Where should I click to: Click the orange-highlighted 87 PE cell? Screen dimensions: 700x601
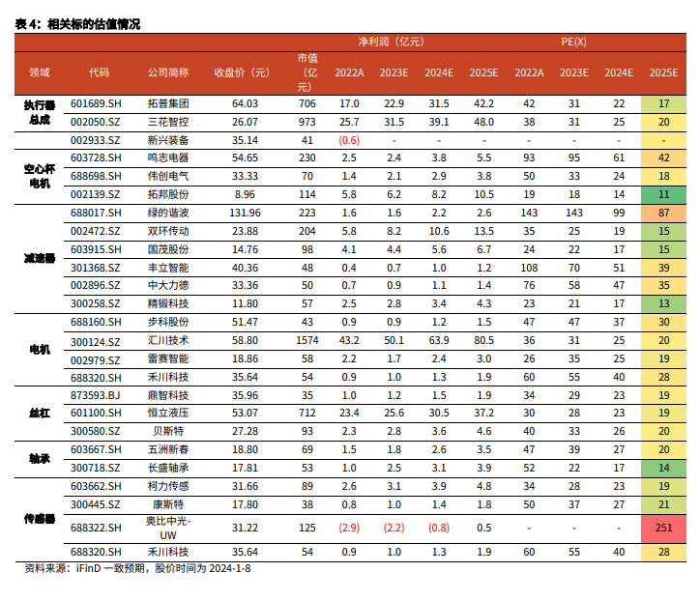coord(663,214)
